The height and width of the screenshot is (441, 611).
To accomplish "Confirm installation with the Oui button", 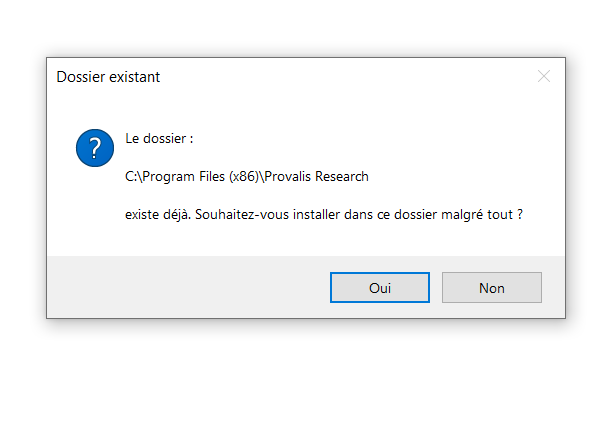I will [380, 288].
